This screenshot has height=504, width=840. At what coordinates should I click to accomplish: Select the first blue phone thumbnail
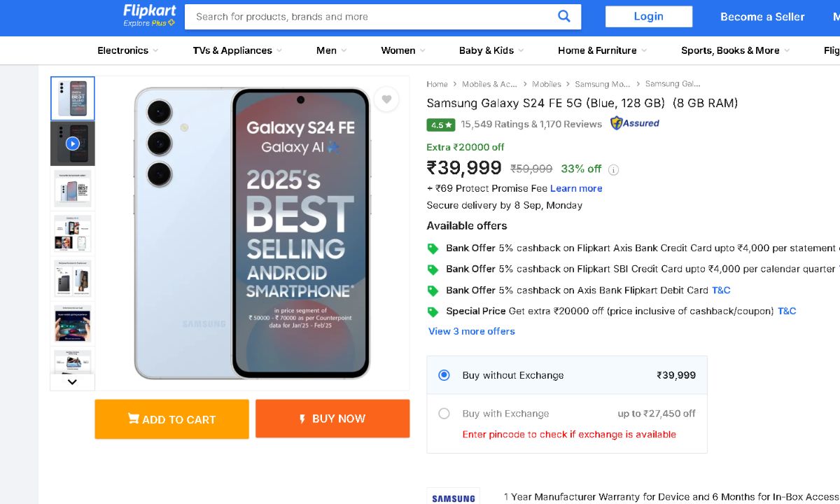72,99
